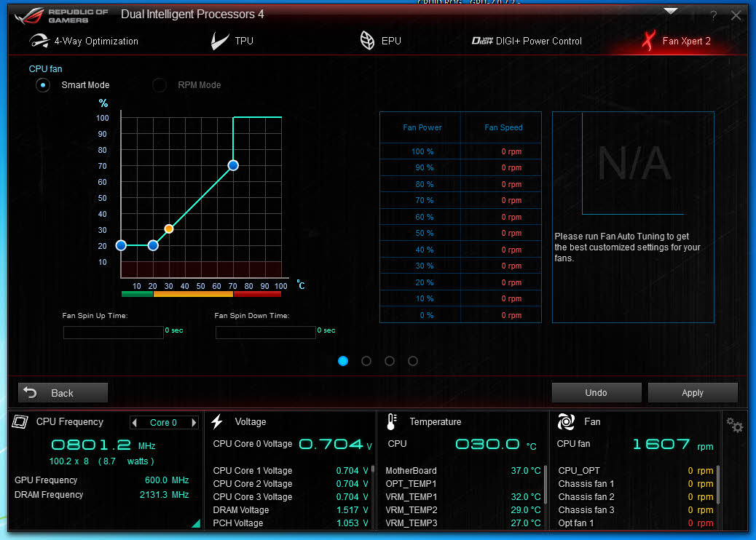Expand the dropdown arrow at title bar top
The height and width of the screenshot is (540, 756).
pyautogui.click(x=671, y=11)
